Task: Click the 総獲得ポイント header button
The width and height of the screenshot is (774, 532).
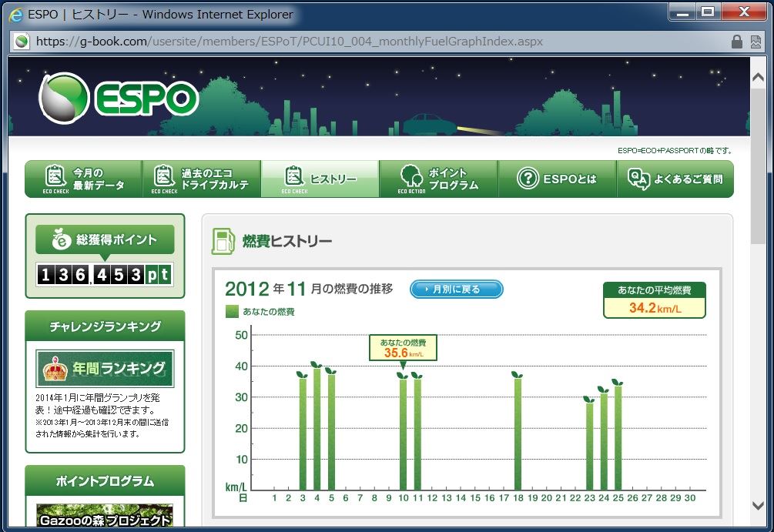Action: pyautogui.click(x=105, y=240)
